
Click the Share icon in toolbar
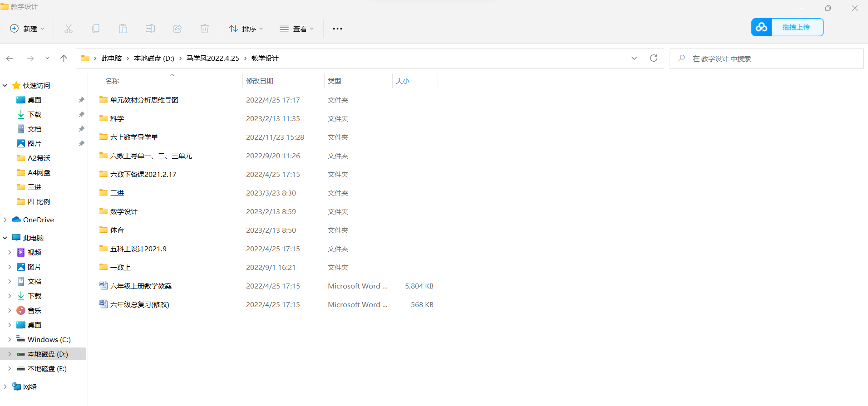click(x=178, y=29)
